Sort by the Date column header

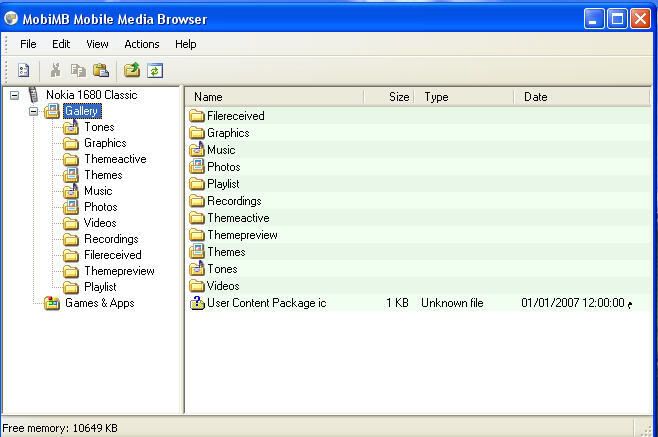582,97
